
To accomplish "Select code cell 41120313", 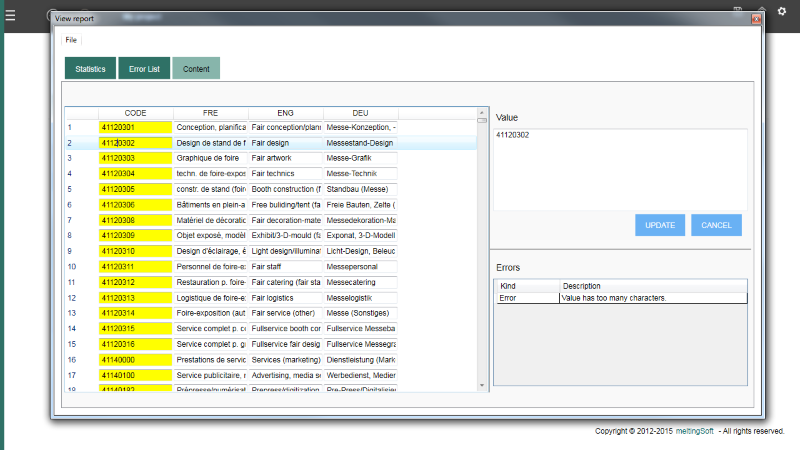I will point(135,298).
